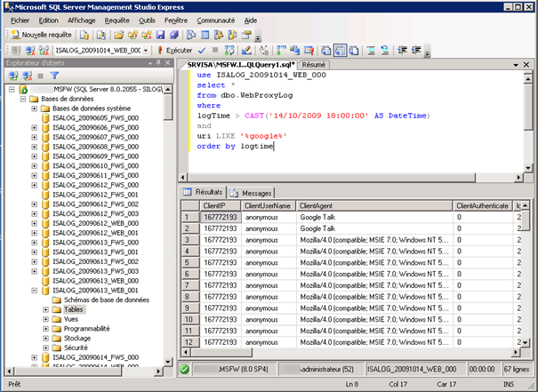Click the Disconnect icon in the SQL editor toolbar

click(30, 51)
